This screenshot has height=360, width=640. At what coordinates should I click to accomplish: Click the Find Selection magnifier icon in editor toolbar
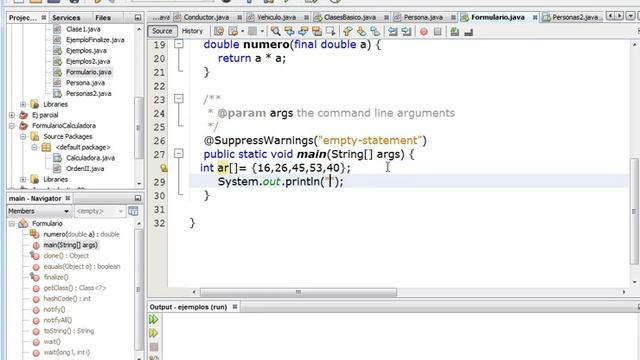tap(276, 31)
